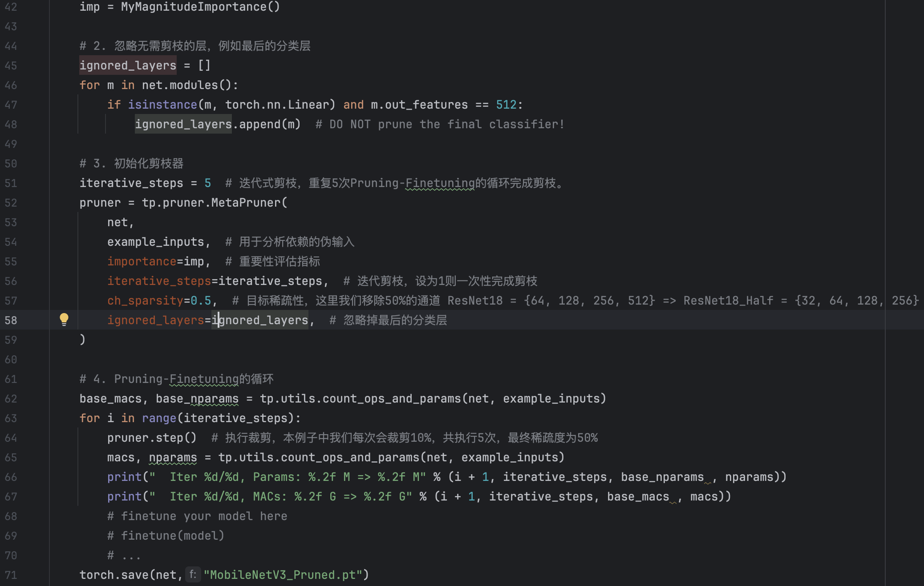
Task: Click the iterative_steps value 5 on line 51
Action: click(207, 183)
